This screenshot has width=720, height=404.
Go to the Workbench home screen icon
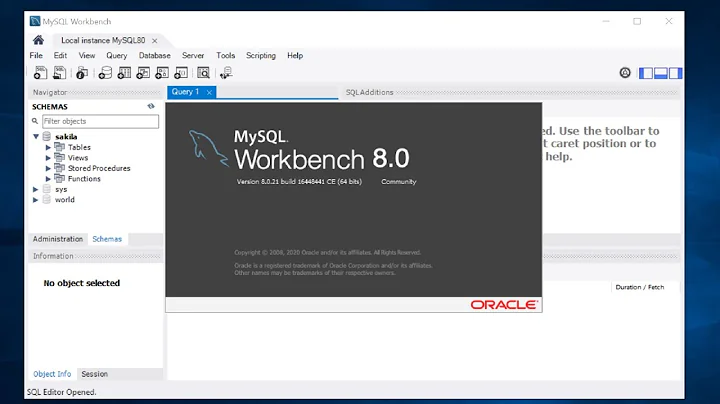pyautogui.click(x=39, y=40)
